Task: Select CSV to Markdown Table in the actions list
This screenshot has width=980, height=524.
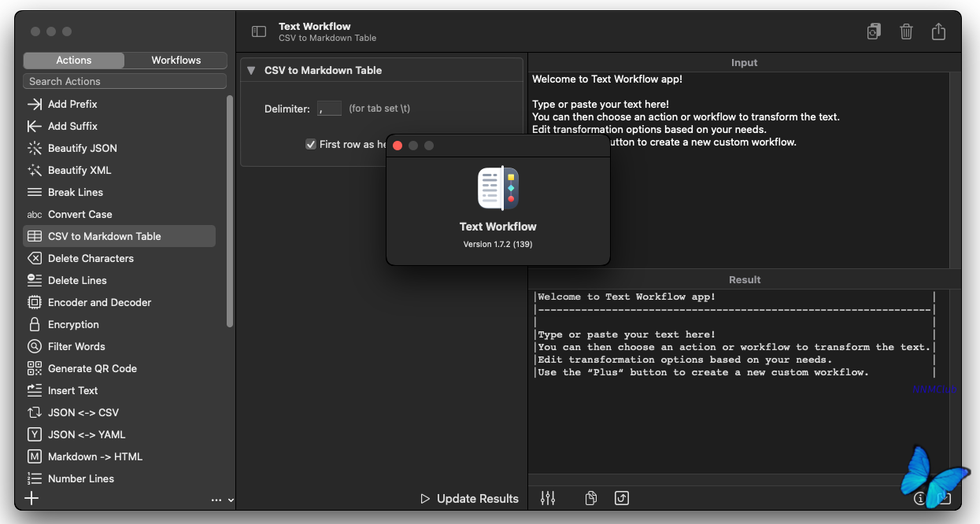Action: [x=119, y=236]
